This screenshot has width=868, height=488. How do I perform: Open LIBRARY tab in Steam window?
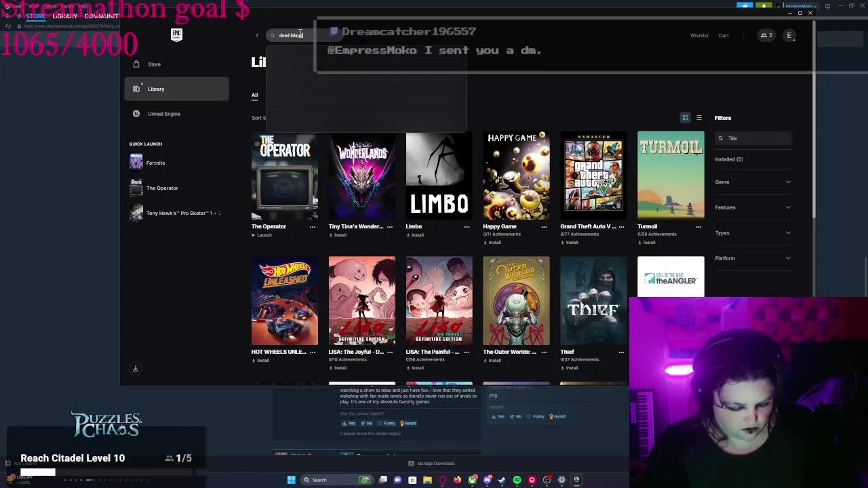click(x=64, y=16)
